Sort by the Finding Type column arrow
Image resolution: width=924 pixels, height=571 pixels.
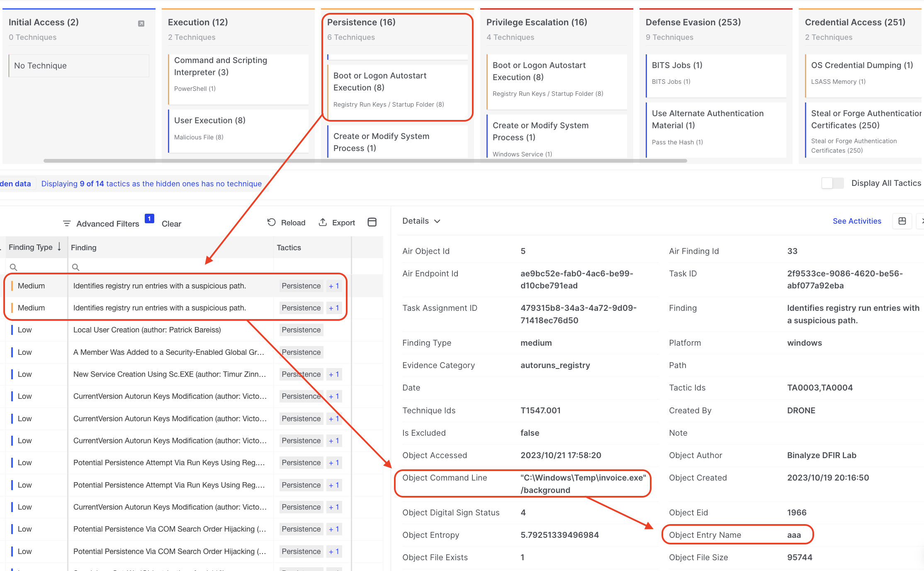point(59,247)
